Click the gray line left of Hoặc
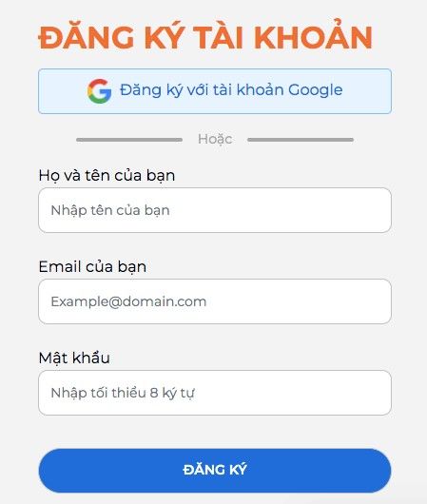Image resolution: width=427 pixels, height=504 pixels. click(129, 140)
